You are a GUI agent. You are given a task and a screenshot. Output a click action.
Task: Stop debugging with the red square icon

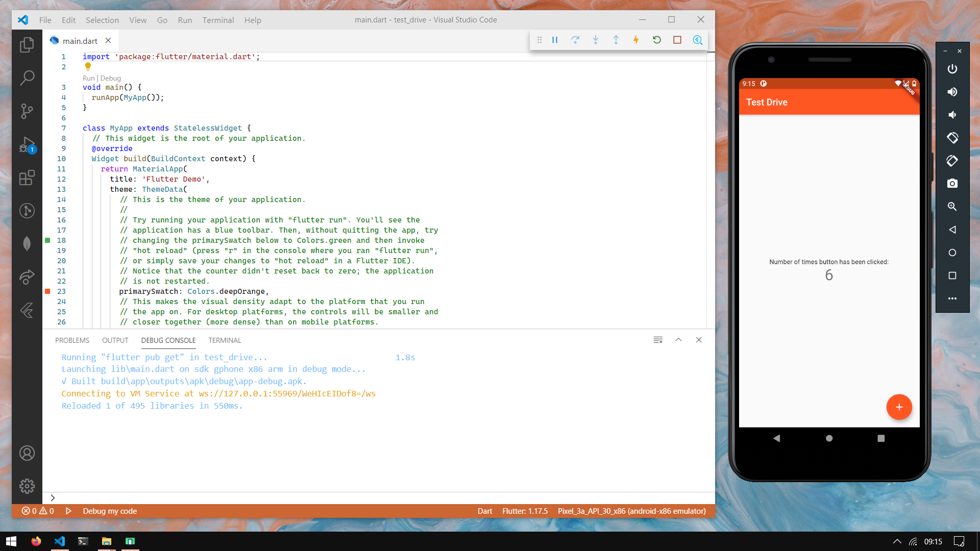[x=677, y=40]
